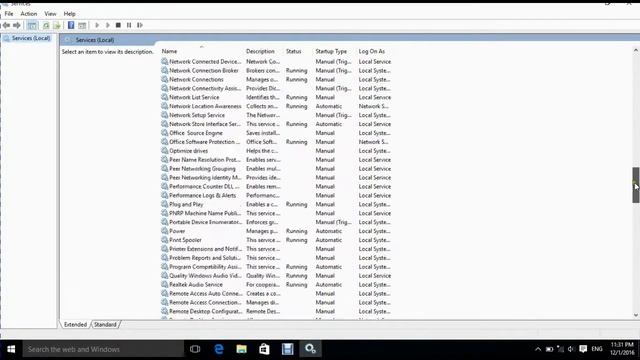Click the taskbar search box
Screen dimensions: 640x360
[x=103, y=349]
